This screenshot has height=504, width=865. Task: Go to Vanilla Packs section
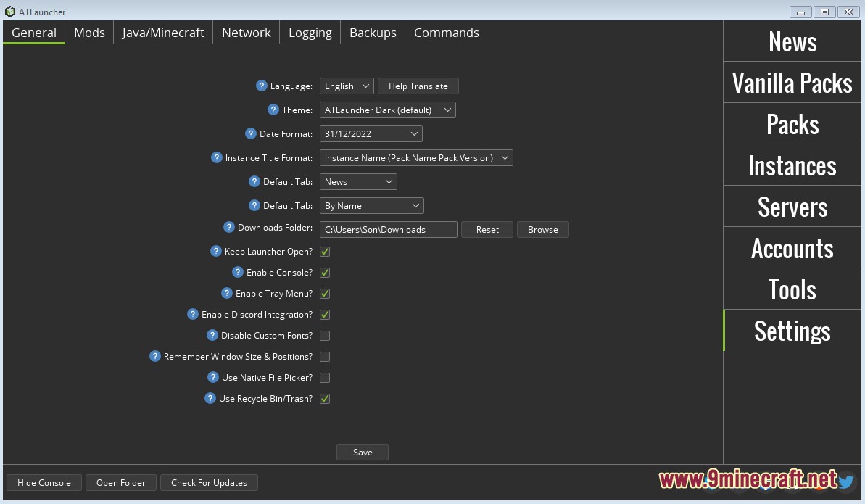[x=792, y=82]
